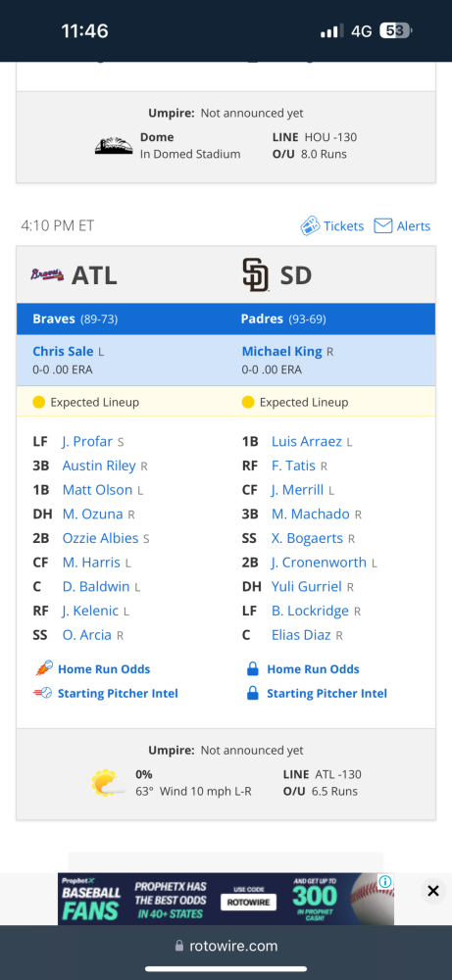Tap the padlock icon beside Padres Starting Pitcher Intel
452x980 pixels.
(x=253, y=693)
